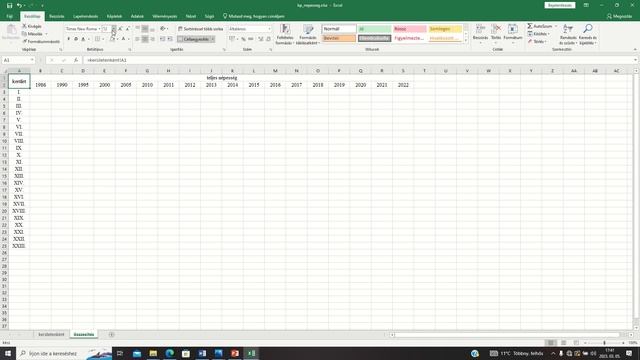
Task: Open the number format (Általános) dropdown
Action: 269,29
